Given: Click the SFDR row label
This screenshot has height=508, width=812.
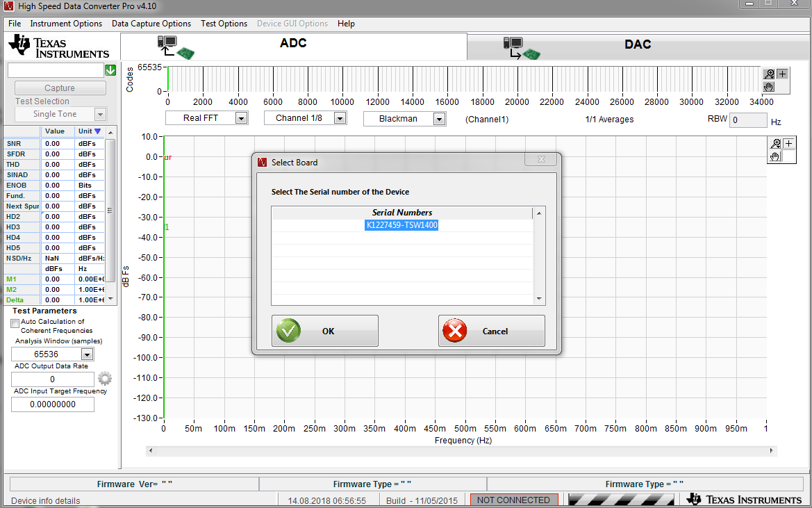Looking at the screenshot, I should [x=16, y=154].
